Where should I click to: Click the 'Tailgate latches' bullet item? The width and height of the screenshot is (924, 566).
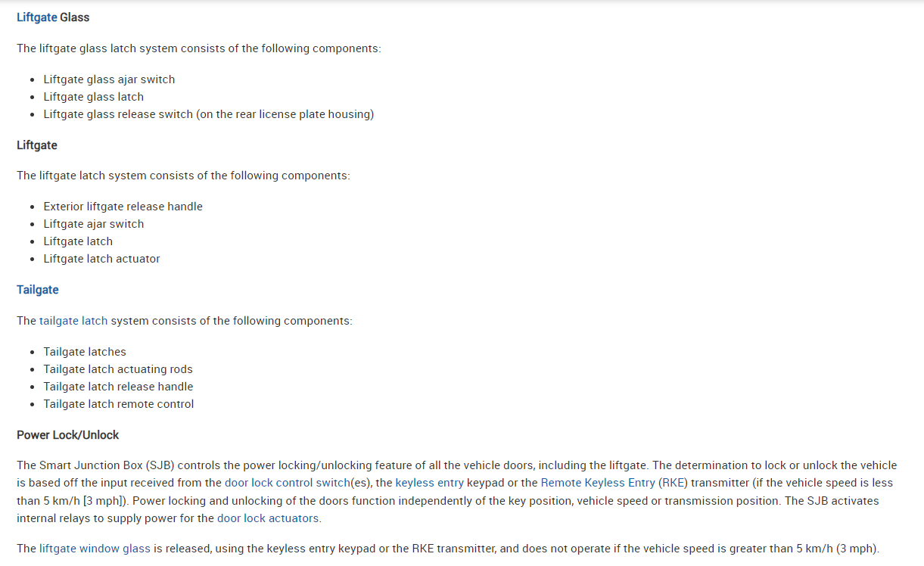[x=85, y=352]
